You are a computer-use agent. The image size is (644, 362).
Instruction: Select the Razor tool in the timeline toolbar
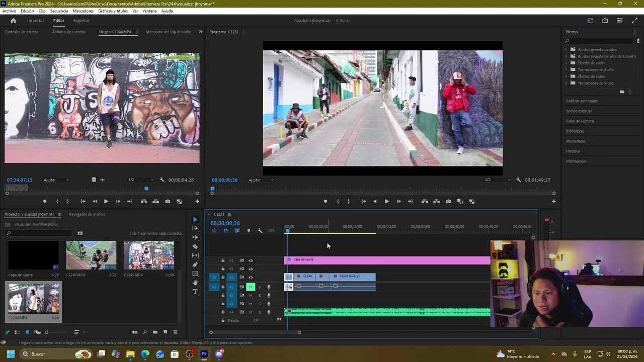click(x=195, y=246)
